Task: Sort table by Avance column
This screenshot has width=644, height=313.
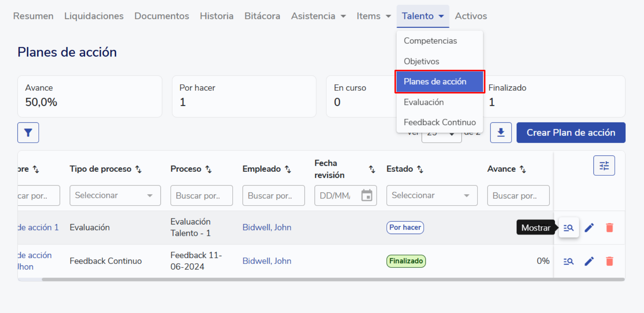Action: pyautogui.click(x=523, y=169)
